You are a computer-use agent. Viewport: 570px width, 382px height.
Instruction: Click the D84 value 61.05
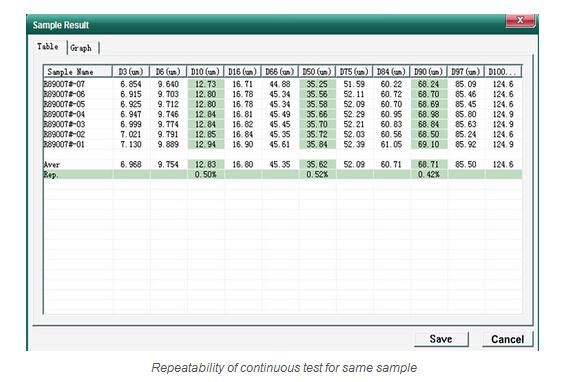pos(391,144)
